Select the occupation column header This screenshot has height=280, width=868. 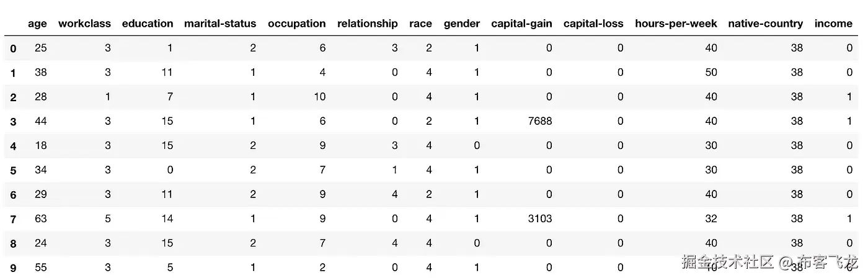tap(296, 24)
